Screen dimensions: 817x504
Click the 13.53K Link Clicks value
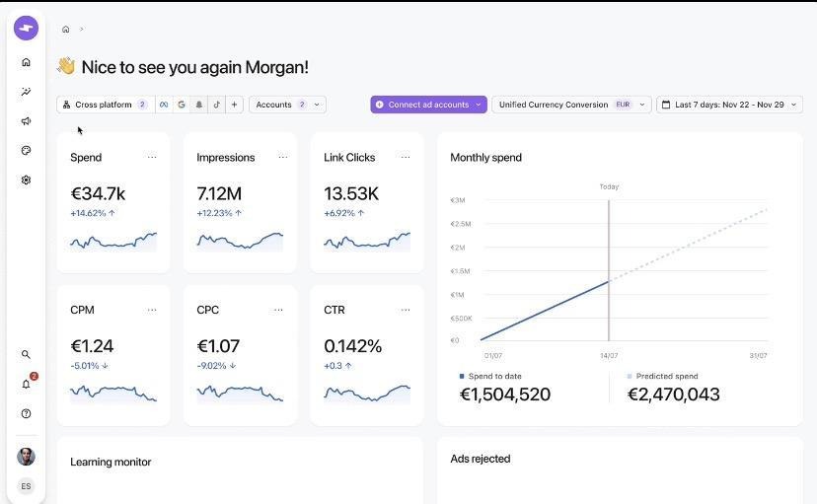tap(351, 193)
